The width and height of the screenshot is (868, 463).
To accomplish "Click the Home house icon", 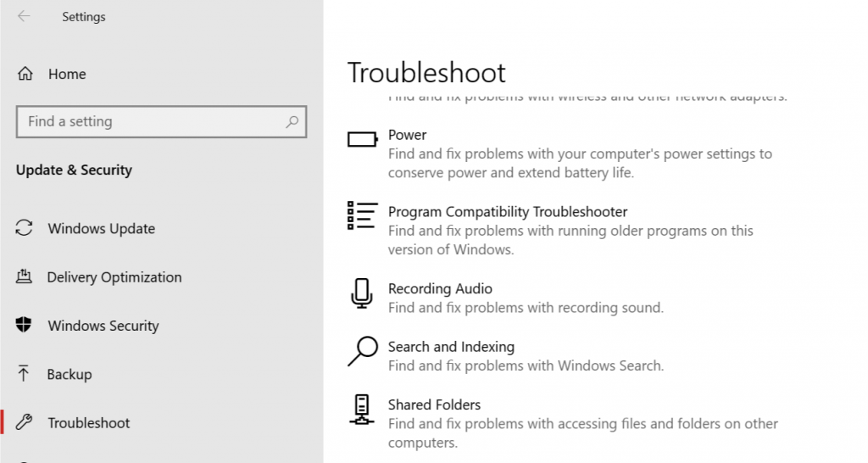I will click(25, 74).
